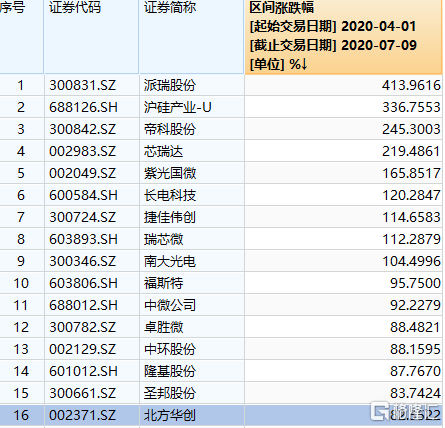Screen dimensions: 445x428
Task: Select security name 南大光电
Action: click(x=170, y=261)
